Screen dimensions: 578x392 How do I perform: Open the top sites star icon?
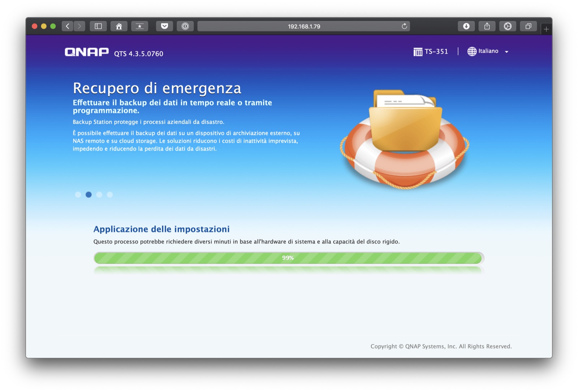(x=139, y=26)
